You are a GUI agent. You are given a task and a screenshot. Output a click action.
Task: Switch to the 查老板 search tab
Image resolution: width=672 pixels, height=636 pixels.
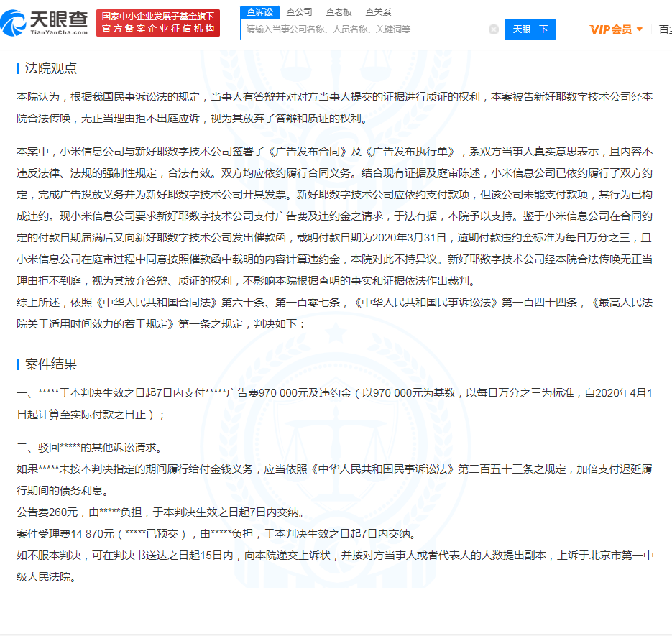(339, 12)
